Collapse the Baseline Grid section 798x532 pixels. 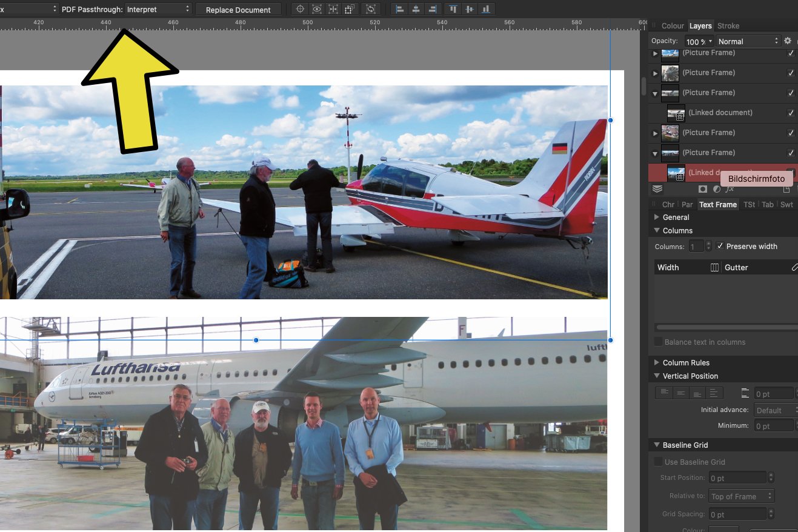[657, 445]
